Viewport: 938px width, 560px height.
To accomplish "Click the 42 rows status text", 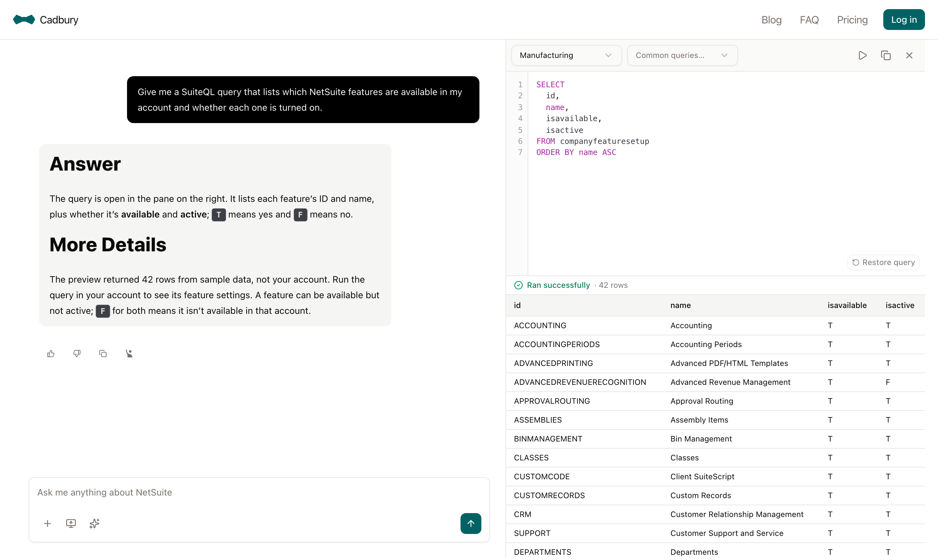I will 613,285.
